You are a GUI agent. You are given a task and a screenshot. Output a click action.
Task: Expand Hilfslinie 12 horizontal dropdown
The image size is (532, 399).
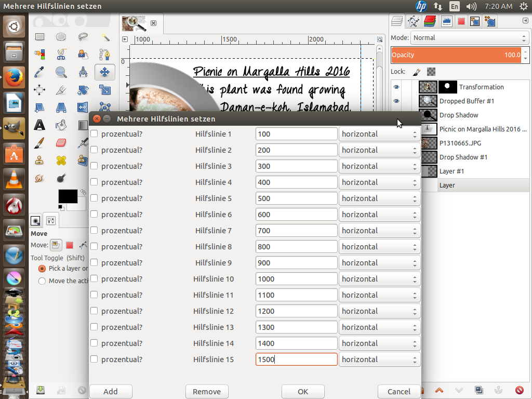[379, 311]
